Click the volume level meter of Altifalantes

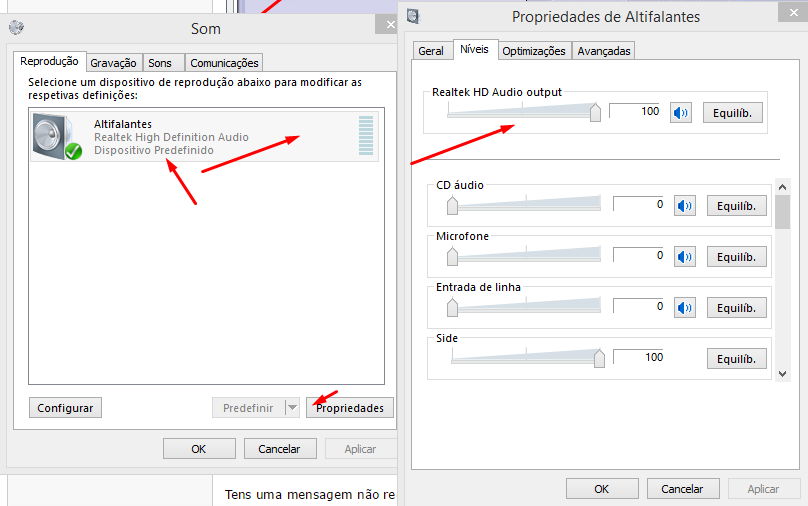click(x=365, y=136)
